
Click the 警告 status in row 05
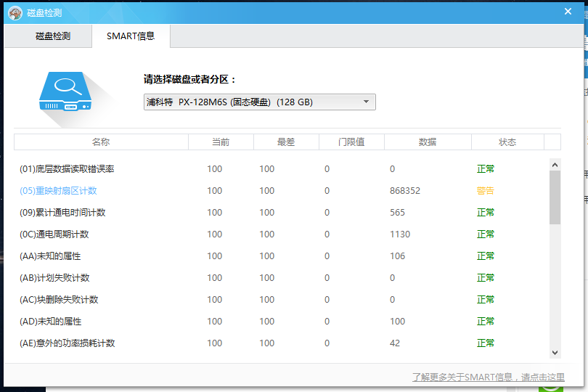click(485, 191)
